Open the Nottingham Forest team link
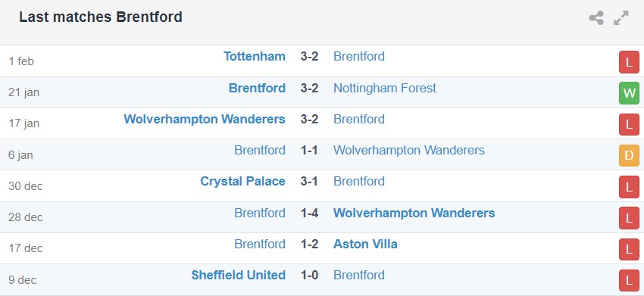This screenshot has height=296, width=644. pyautogui.click(x=385, y=88)
